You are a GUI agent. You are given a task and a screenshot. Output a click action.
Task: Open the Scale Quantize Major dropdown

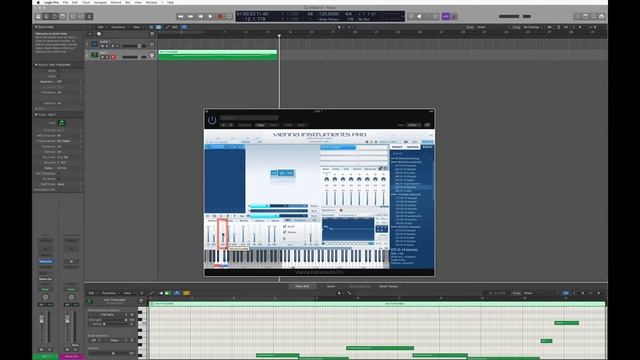(116, 340)
